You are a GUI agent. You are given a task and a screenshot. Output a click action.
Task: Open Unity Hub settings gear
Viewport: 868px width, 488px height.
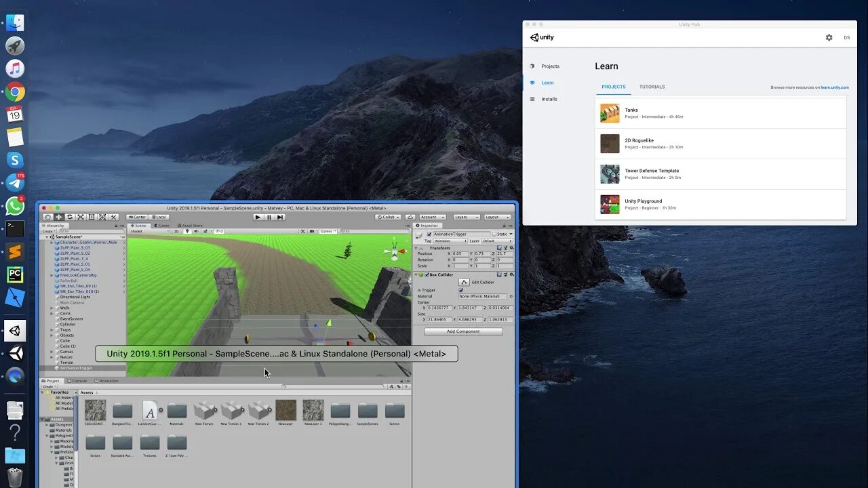[x=829, y=37]
